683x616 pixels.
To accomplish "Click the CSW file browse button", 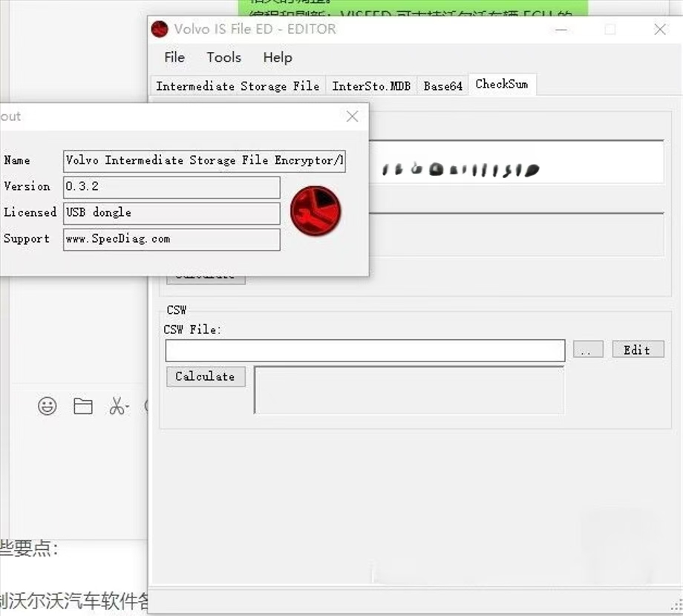I will point(588,350).
